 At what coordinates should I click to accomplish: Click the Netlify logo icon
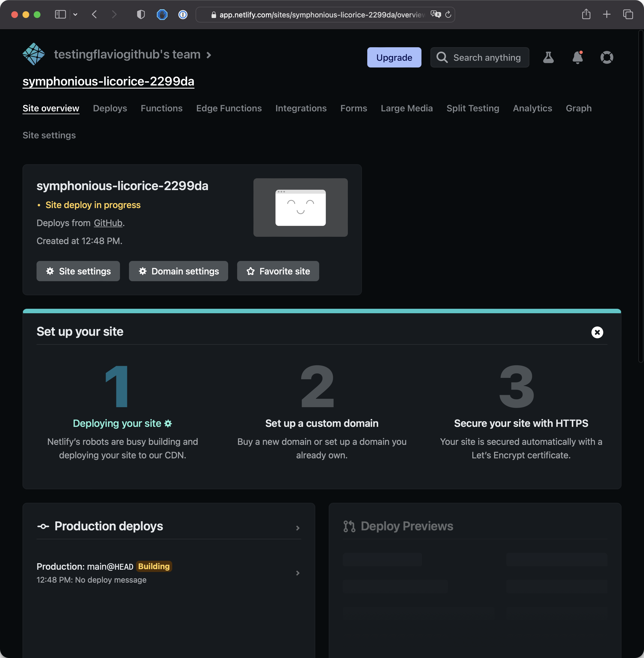[x=33, y=54]
